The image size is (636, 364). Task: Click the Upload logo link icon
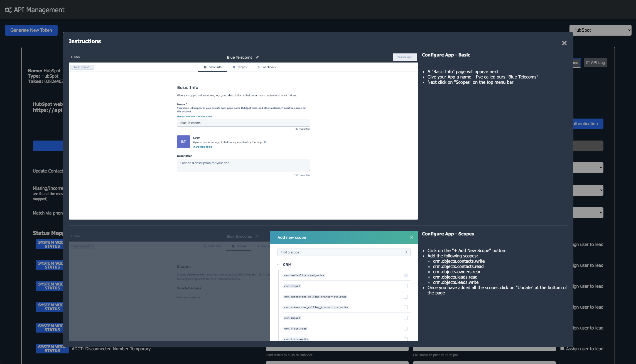(x=194, y=147)
